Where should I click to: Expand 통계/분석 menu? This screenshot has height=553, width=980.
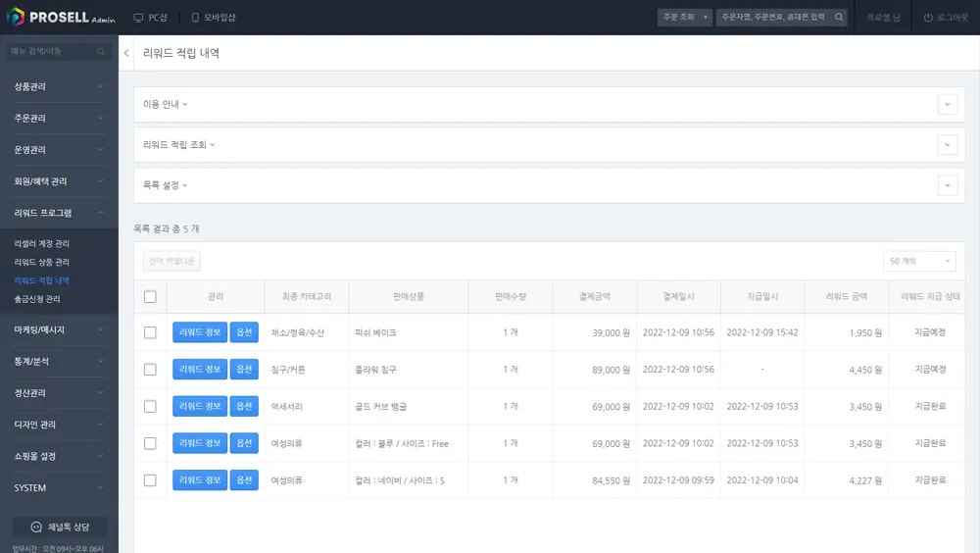click(x=60, y=362)
